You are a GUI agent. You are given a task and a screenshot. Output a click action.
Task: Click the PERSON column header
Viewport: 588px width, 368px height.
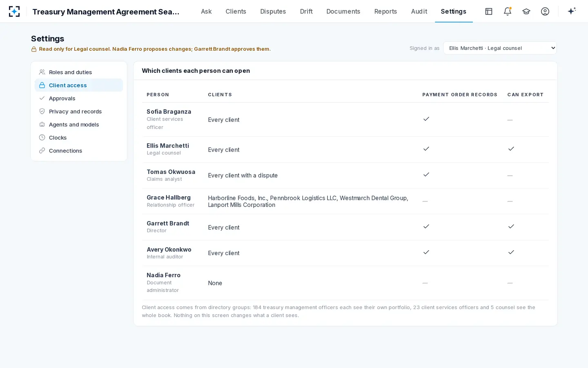pos(158,94)
